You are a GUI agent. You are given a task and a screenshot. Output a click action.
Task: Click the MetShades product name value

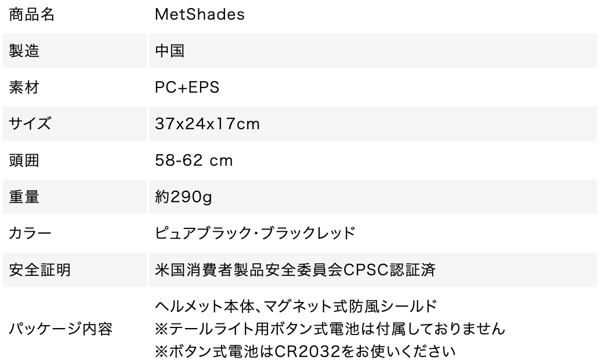(x=200, y=14)
